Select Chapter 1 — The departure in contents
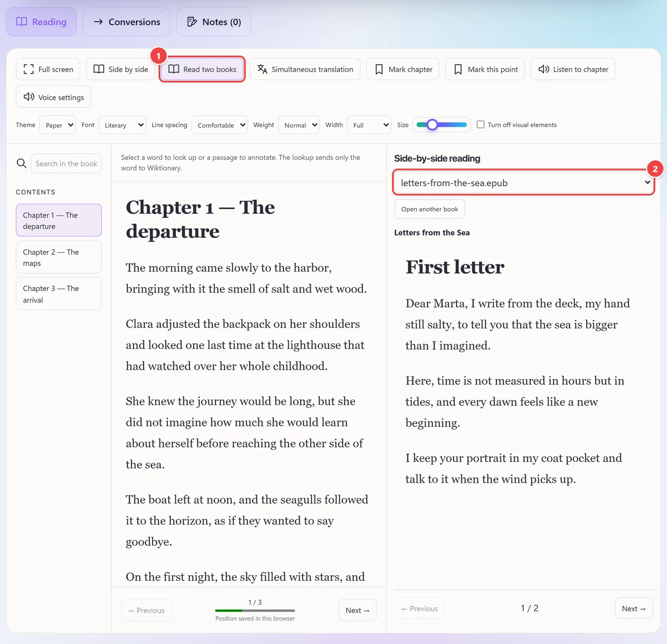Image resolution: width=667 pixels, height=644 pixels. pos(59,220)
